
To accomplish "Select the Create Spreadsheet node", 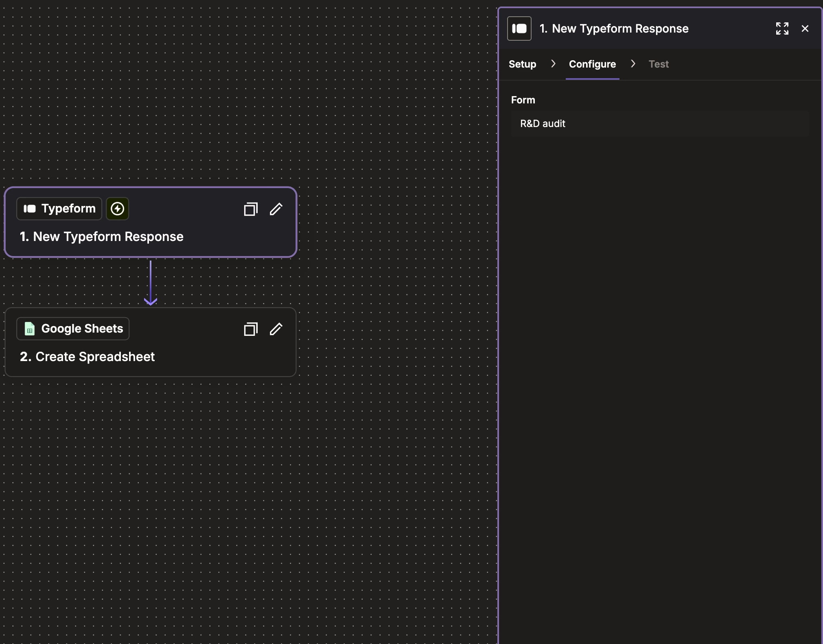I will click(87, 357).
